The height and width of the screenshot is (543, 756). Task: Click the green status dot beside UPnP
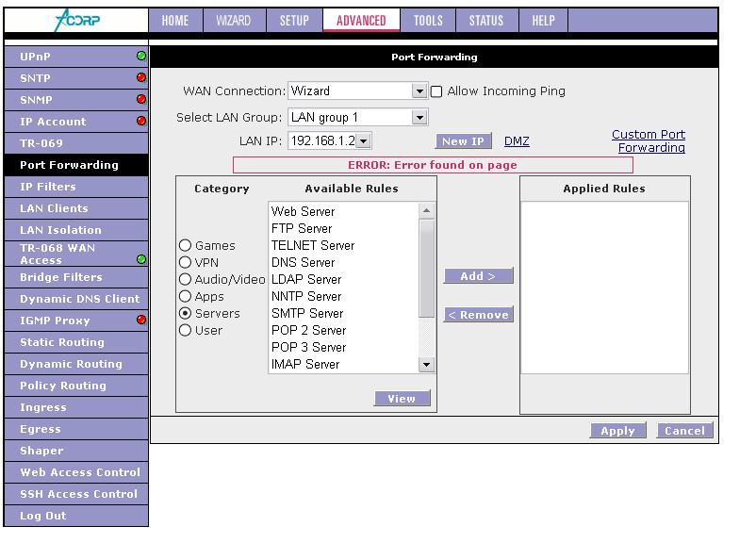coord(141,57)
